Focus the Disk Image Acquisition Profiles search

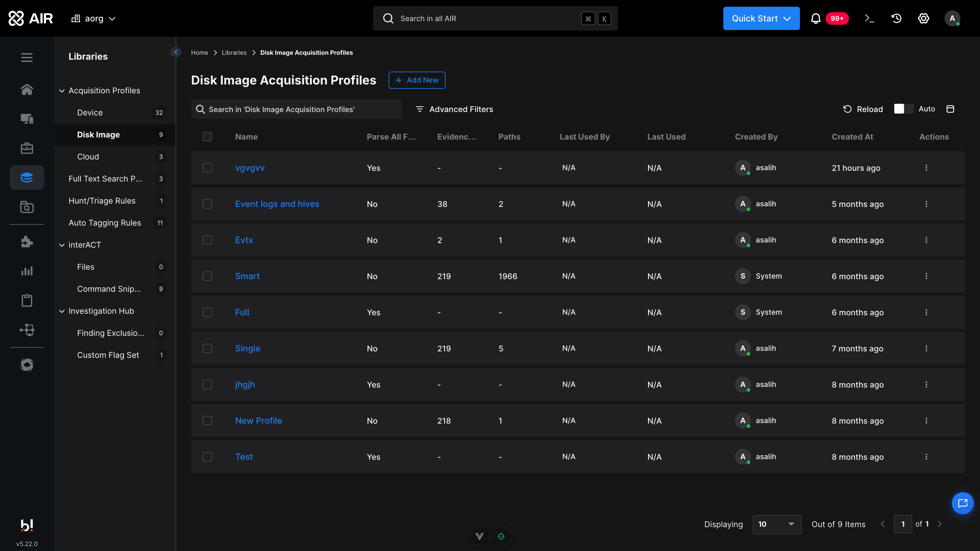296,109
